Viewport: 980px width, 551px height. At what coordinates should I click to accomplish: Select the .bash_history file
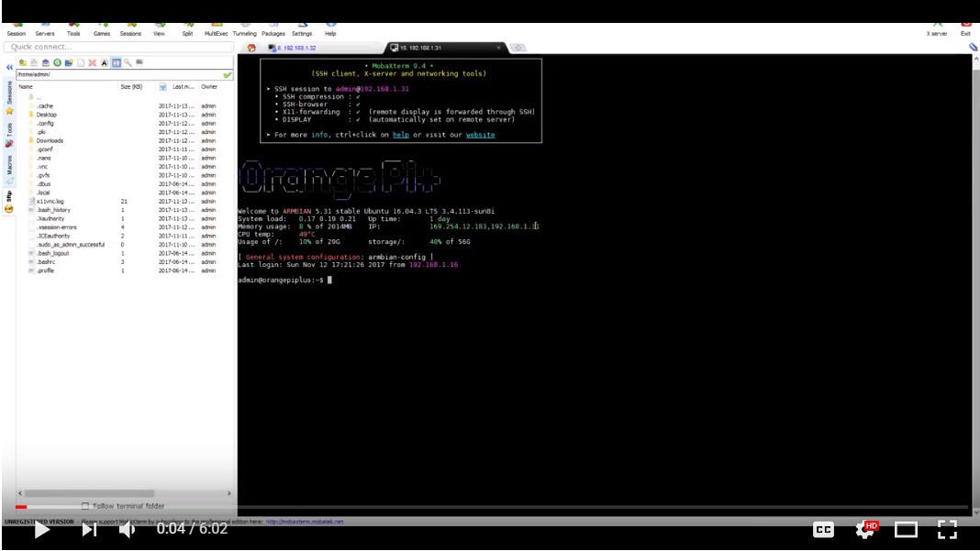(x=125, y=210)
